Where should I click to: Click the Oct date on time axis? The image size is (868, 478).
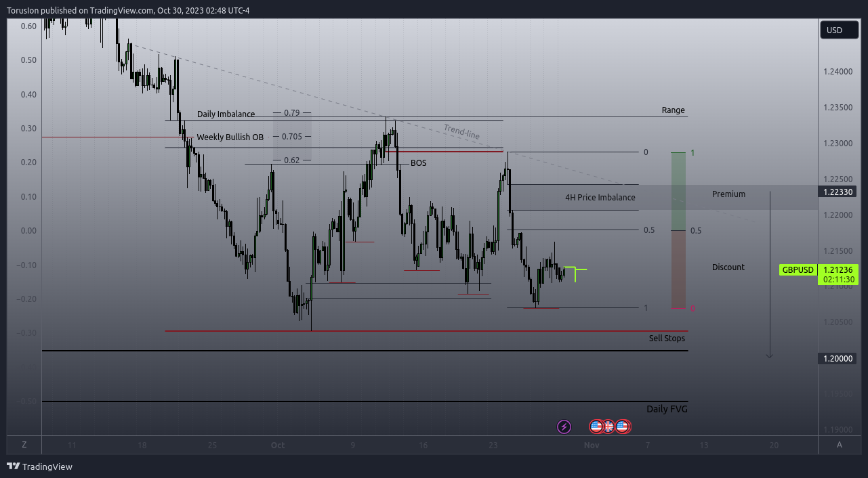tap(277, 446)
